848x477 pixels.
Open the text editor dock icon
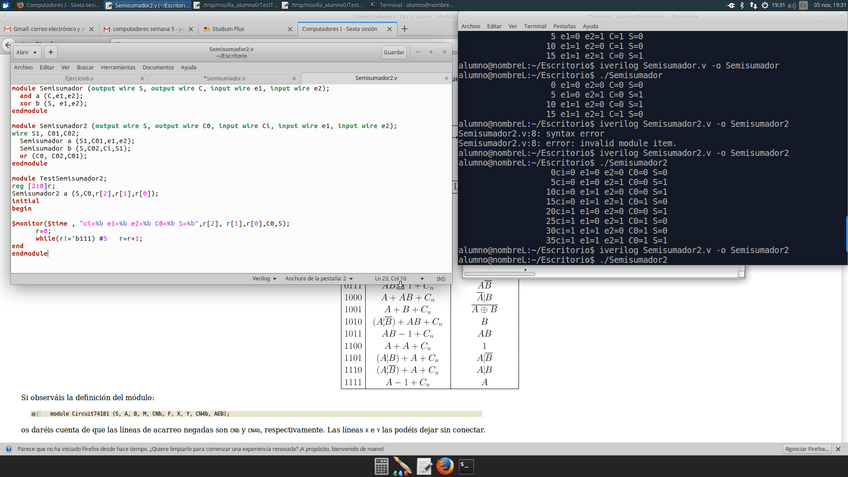[424, 466]
